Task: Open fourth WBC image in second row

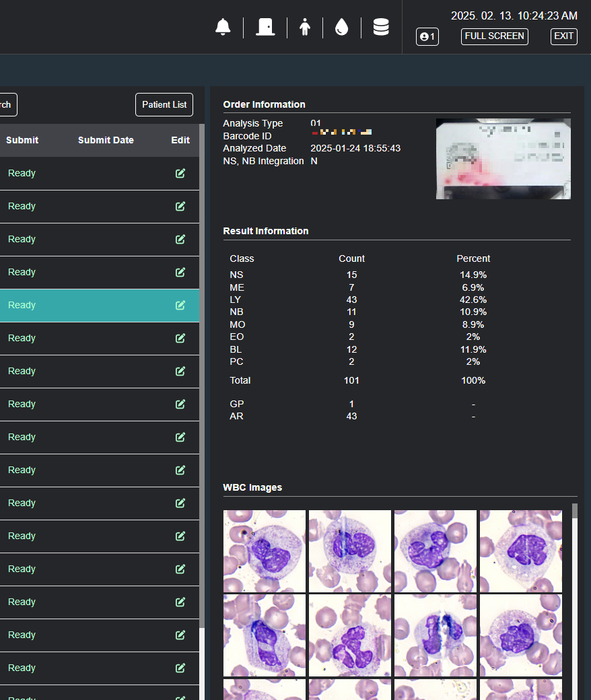Action: tap(521, 635)
